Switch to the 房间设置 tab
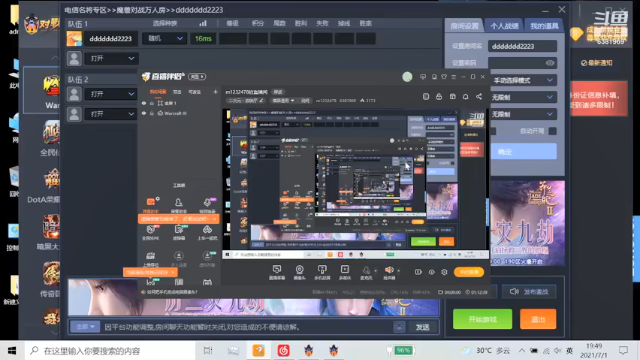Screen dimensions: 640x360 pyautogui.click(x=464, y=26)
